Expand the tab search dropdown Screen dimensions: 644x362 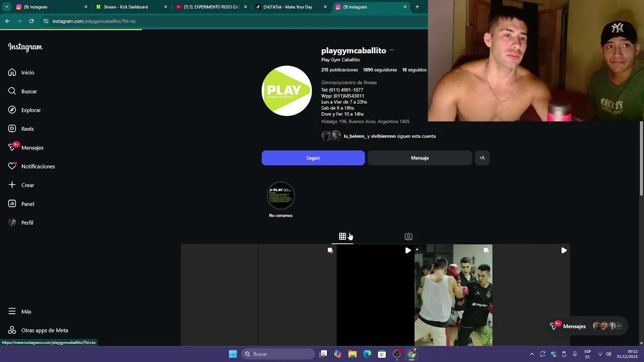pyautogui.click(x=7, y=7)
